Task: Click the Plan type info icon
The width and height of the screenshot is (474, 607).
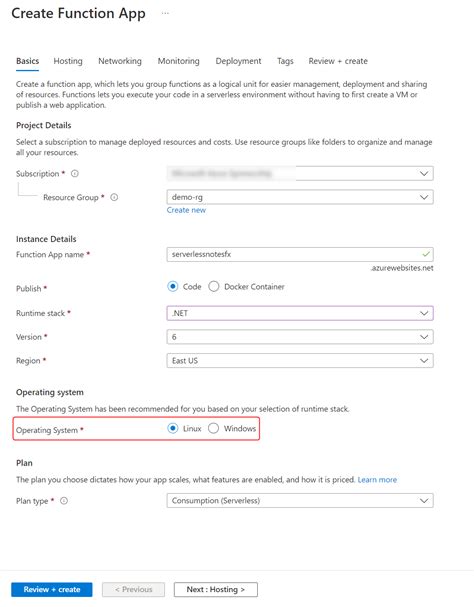Action: point(64,501)
